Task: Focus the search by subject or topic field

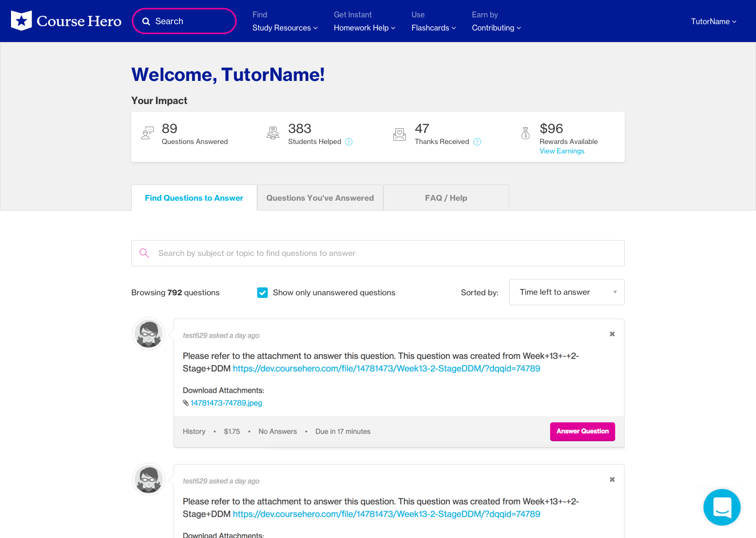Action: tap(378, 253)
